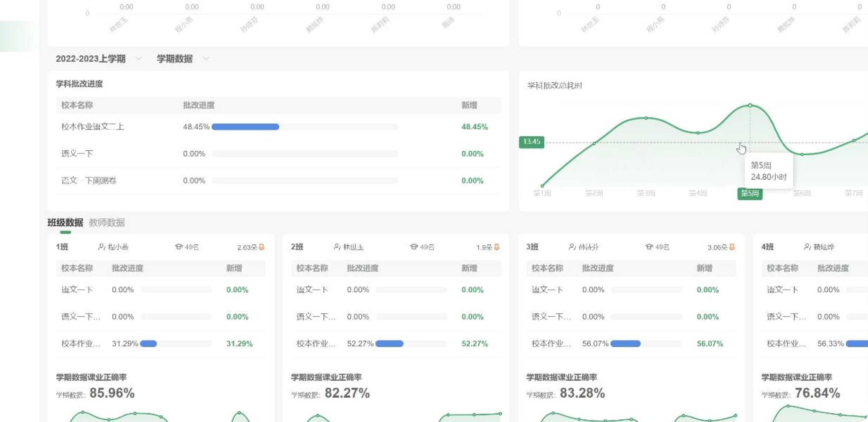The width and height of the screenshot is (868, 422).
Task: Expand the 学期数据 dropdown selector
Action: pos(175,59)
